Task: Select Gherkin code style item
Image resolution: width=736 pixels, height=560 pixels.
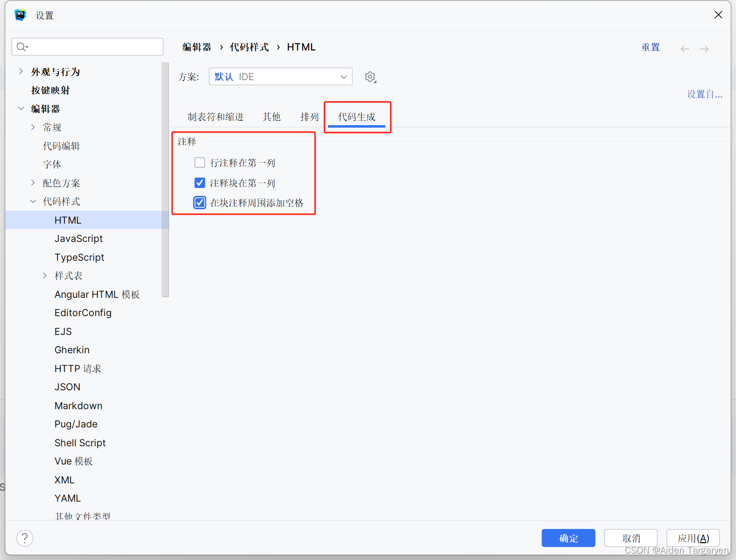Action: click(72, 350)
